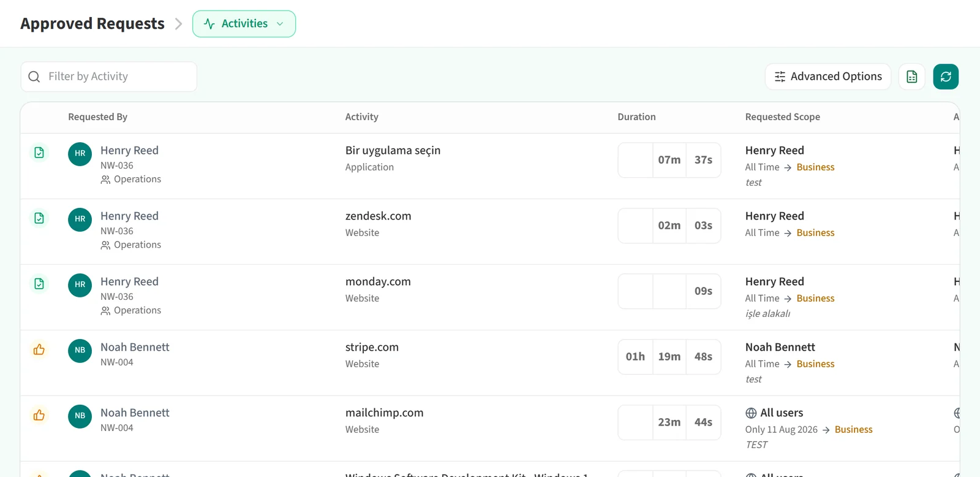Click the HR avatar in the zendesk.com row
This screenshot has height=477, width=980.
[80, 219]
